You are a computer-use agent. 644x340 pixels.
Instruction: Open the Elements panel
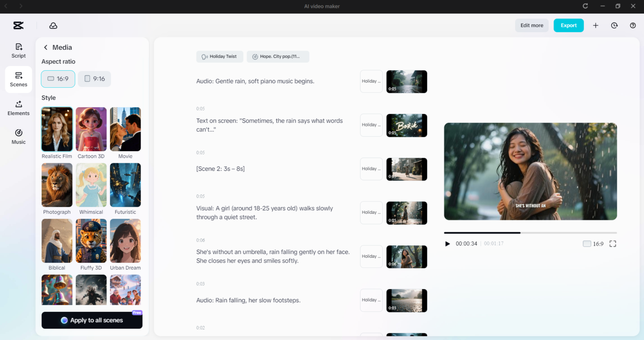coord(18,108)
